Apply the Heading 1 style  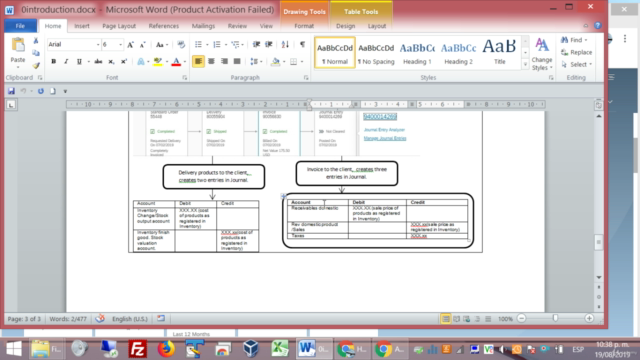(417, 53)
